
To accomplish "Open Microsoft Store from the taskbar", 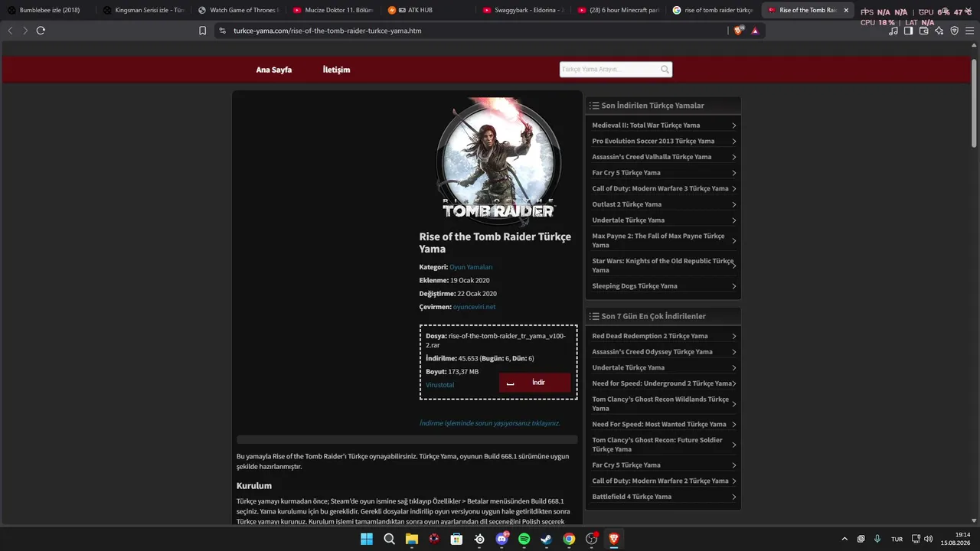I will pos(456,539).
